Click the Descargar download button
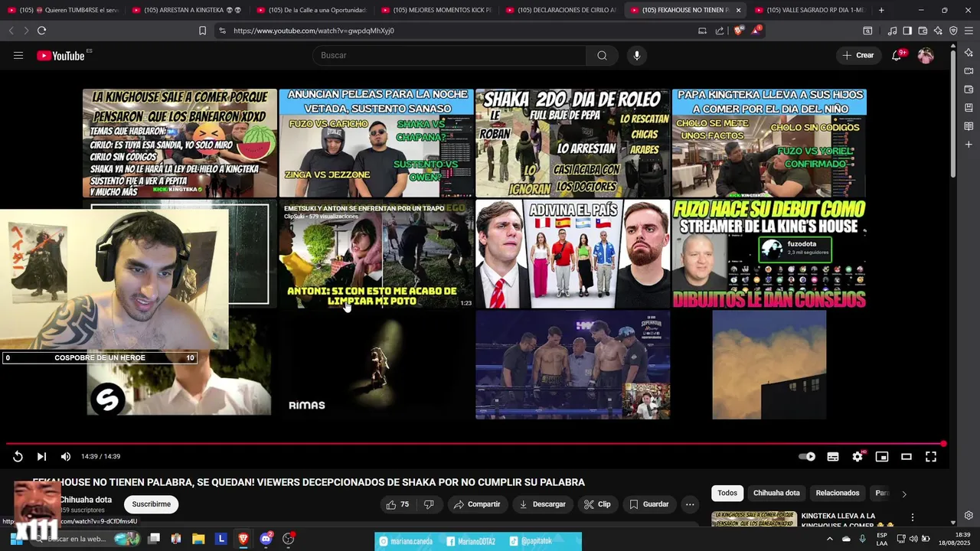This screenshot has height=551, width=980. tap(542, 504)
